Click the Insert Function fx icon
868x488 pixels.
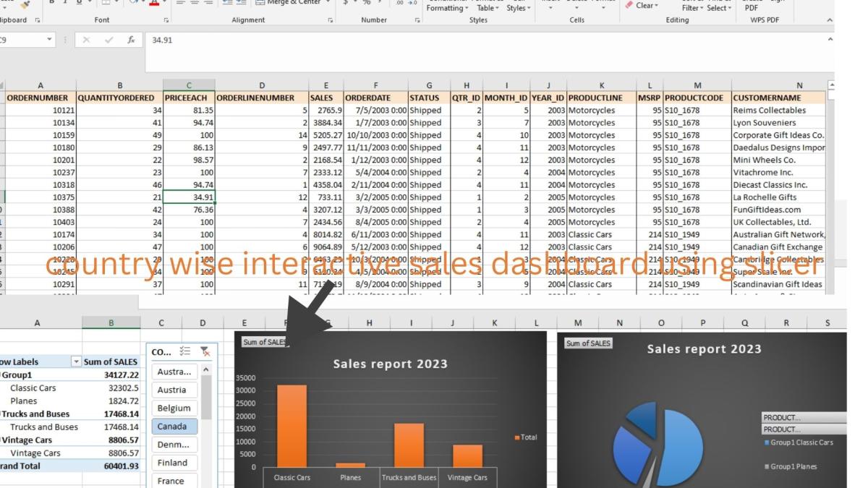(x=131, y=40)
